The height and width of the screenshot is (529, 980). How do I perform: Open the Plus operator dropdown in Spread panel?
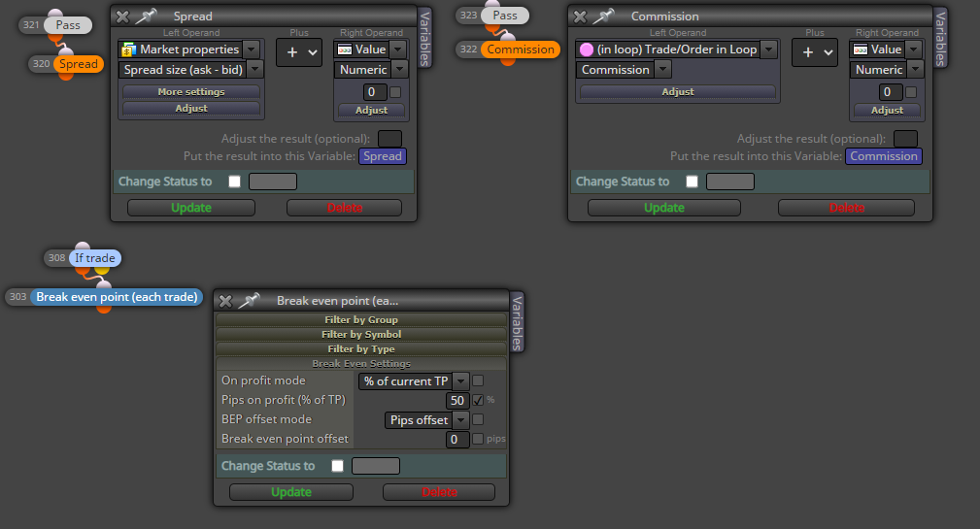pyautogui.click(x=299, y=52)
